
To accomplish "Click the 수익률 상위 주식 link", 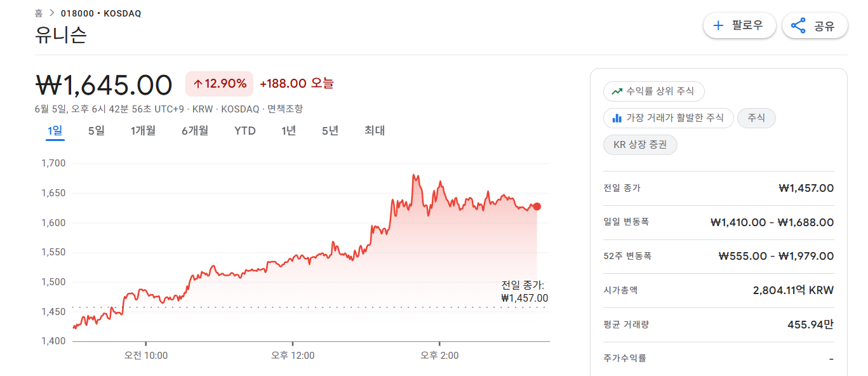I will click(x=653, y=91).
